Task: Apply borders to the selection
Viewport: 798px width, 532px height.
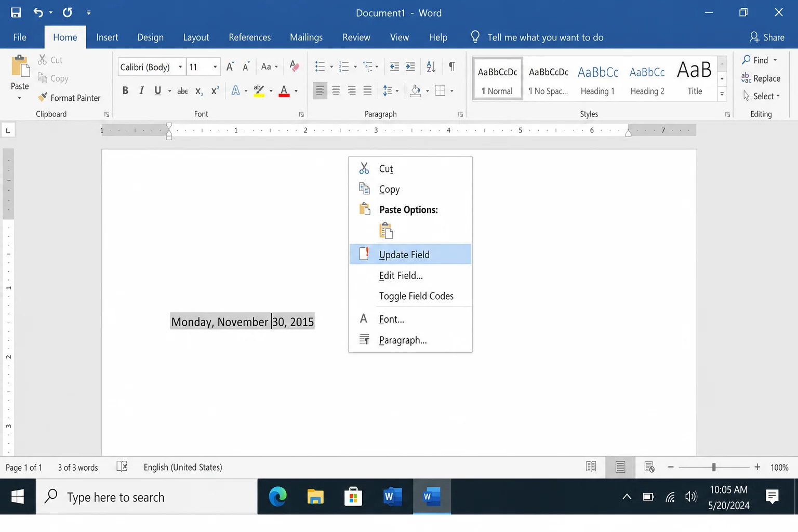Action: tap(440, 91)
